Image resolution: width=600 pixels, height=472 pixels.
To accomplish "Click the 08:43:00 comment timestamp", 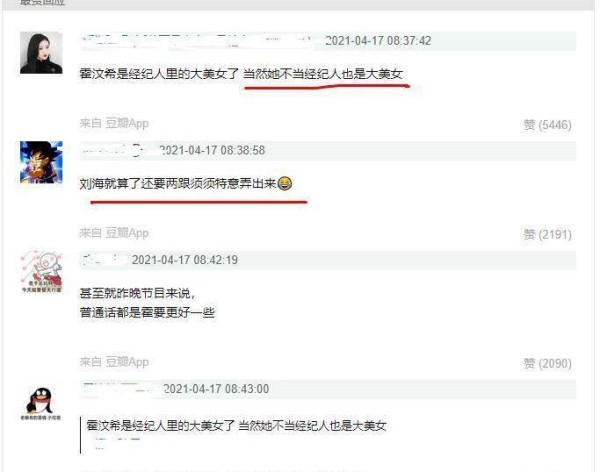I will click(x=216, y=389).
